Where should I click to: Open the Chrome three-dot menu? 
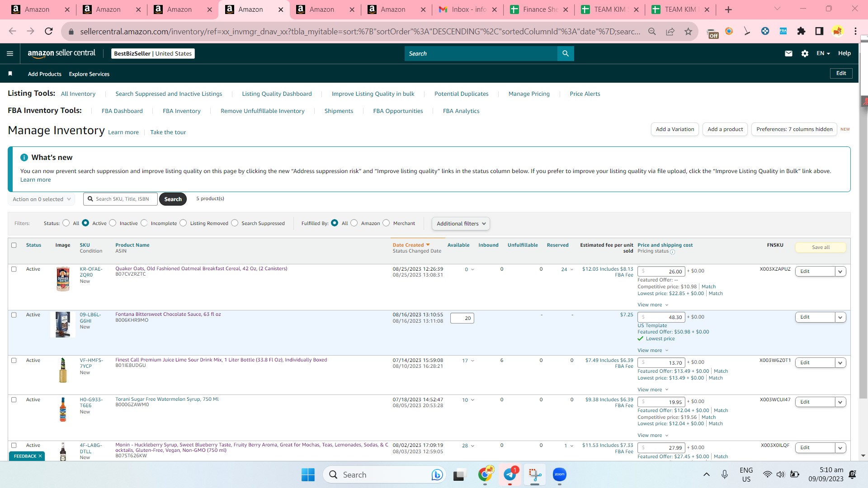tap(855, 31)
